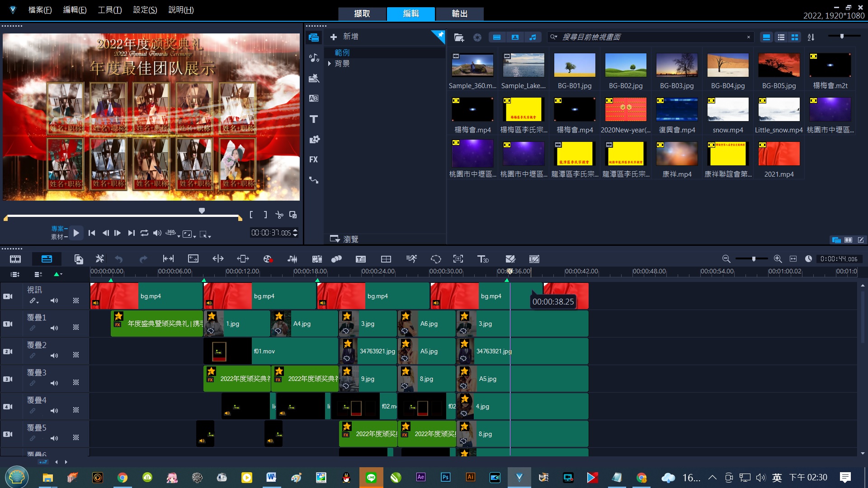Viewport: 868px width, 488px height.
Task: Click the preview scrubber playhead
Action: (x=202, y=211)
